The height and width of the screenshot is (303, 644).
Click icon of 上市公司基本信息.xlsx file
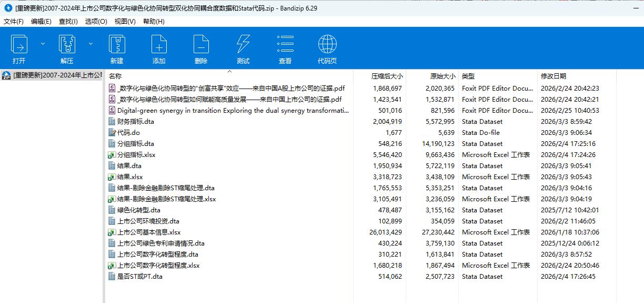pos(112,232)
